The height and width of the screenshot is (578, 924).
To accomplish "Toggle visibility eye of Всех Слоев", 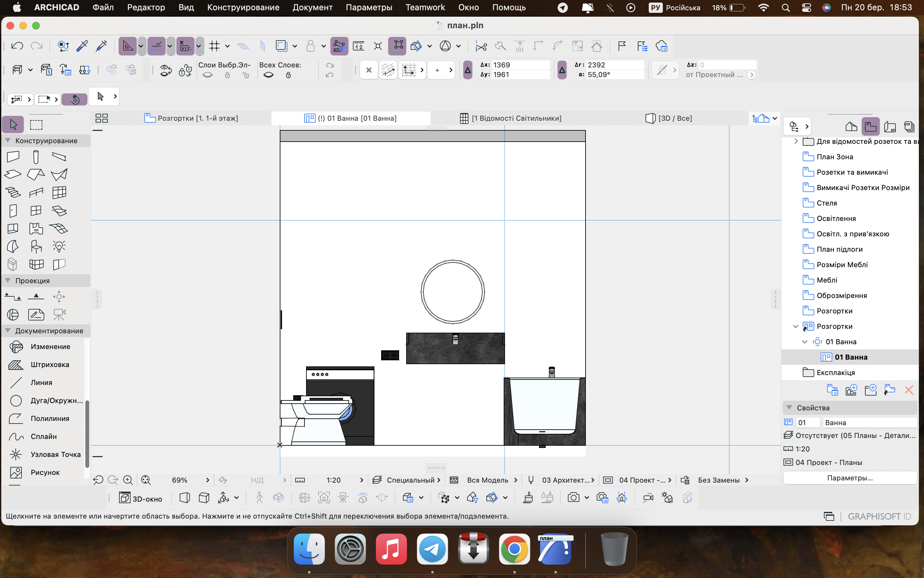I will tap(269, 75).
